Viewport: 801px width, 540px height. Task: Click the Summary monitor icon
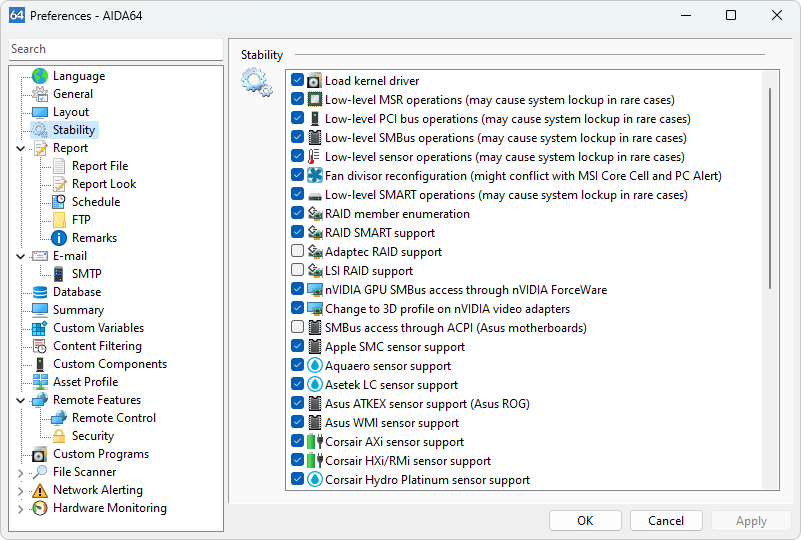[40, 310]
